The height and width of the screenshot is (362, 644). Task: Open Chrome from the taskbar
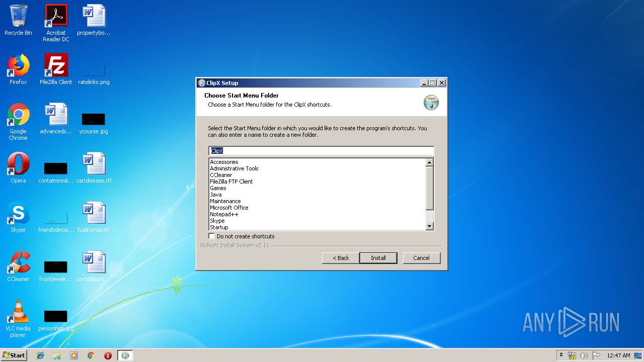click(91, 355)
